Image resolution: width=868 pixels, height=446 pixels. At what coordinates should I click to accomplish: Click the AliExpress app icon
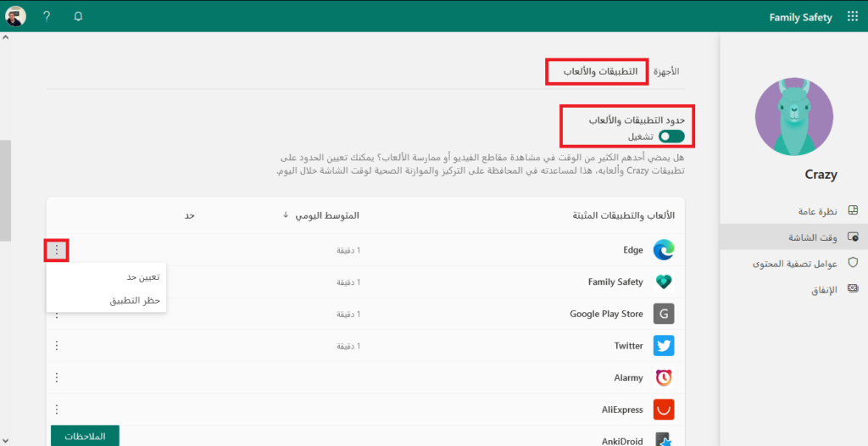click(x=664, y=410)
